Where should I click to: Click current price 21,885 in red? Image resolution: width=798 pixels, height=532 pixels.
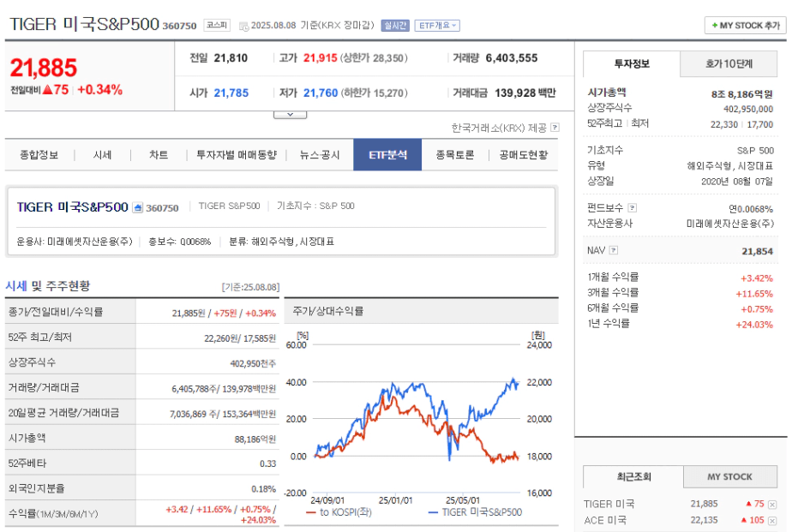point(44,69)
